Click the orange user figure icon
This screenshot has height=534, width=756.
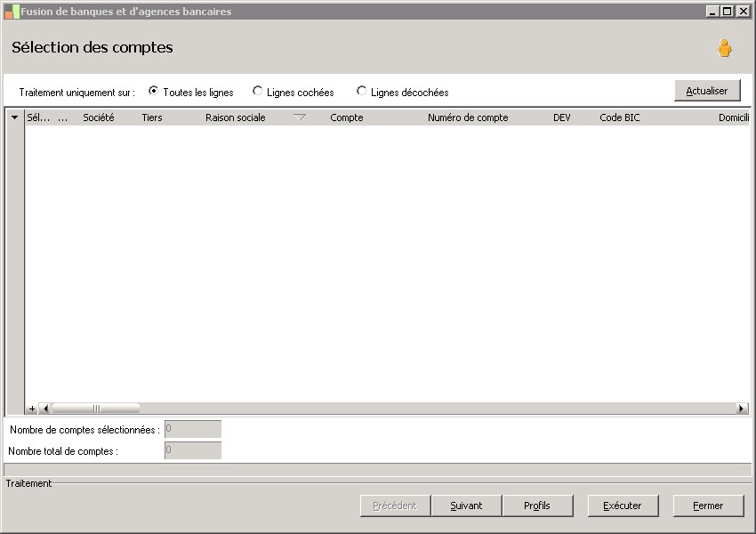coord(724,48)
